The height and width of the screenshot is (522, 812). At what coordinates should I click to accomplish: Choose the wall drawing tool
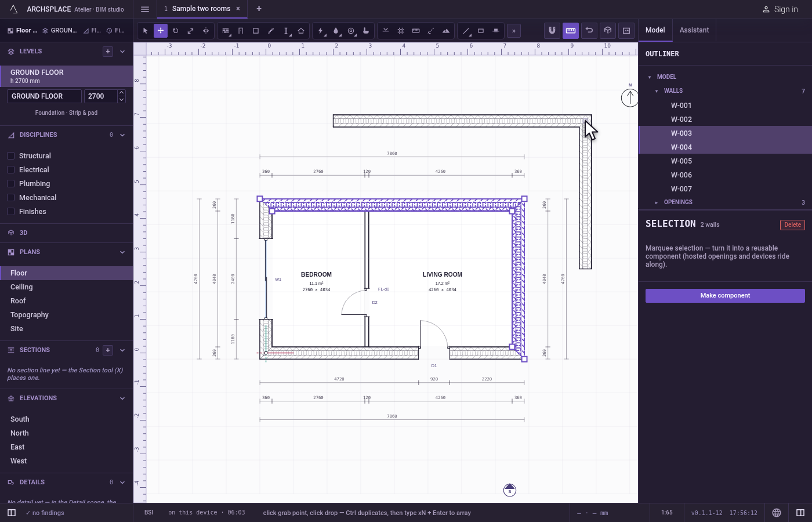pos(226,31)
